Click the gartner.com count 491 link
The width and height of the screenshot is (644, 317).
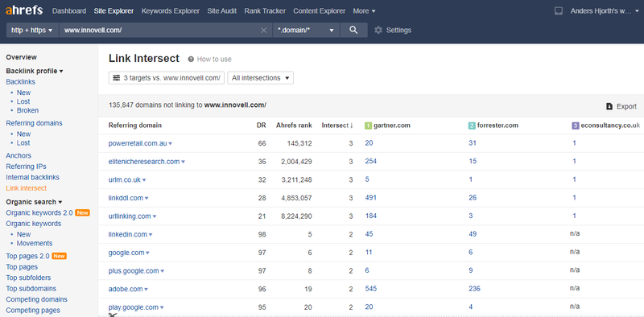tap(370, 197)
